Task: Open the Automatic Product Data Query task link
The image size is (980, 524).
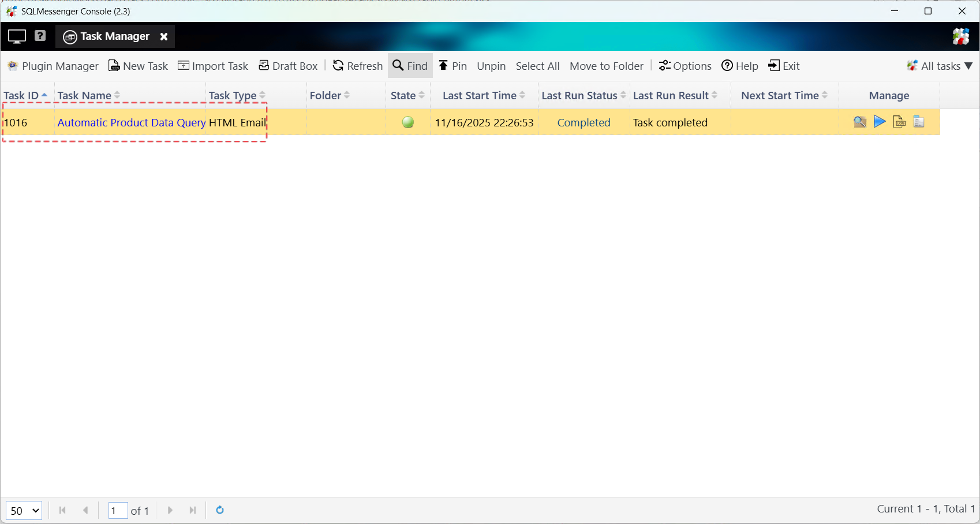Action: [131, 122]
